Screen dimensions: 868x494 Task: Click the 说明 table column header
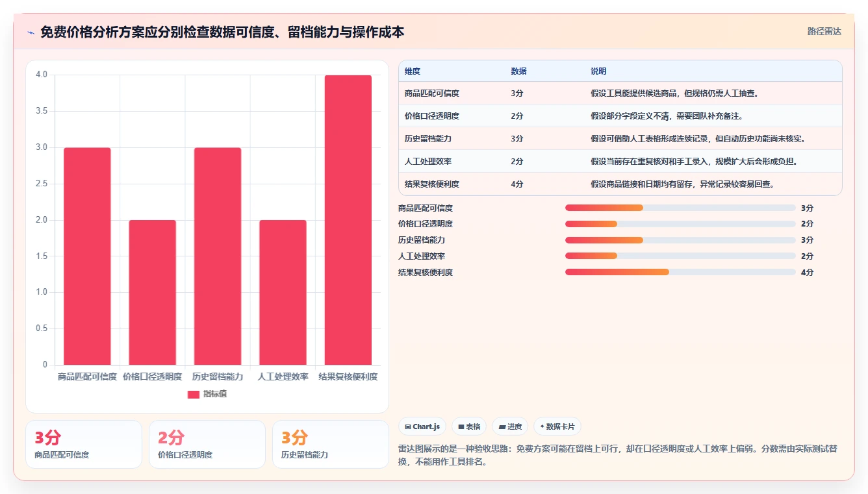coord(598,71)
